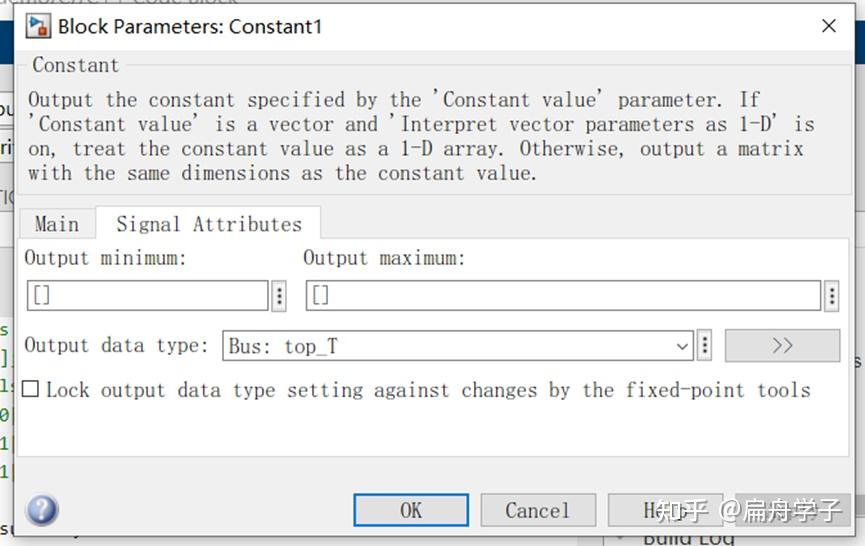Click the blue question mark help icon
865x546 pixels.
pyautogui.click(x=42, y=510)
